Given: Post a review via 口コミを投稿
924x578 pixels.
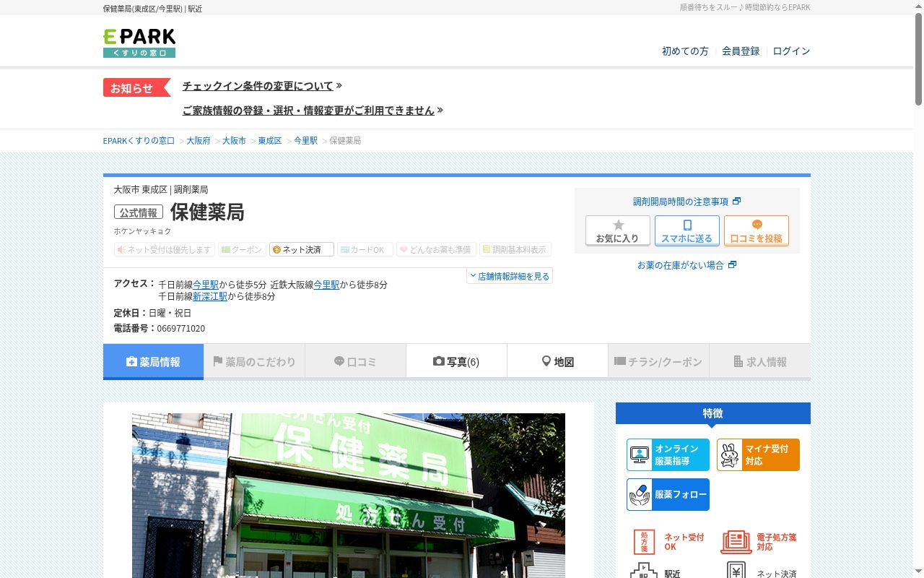Looking at the screenshot, I should (757, 231).
